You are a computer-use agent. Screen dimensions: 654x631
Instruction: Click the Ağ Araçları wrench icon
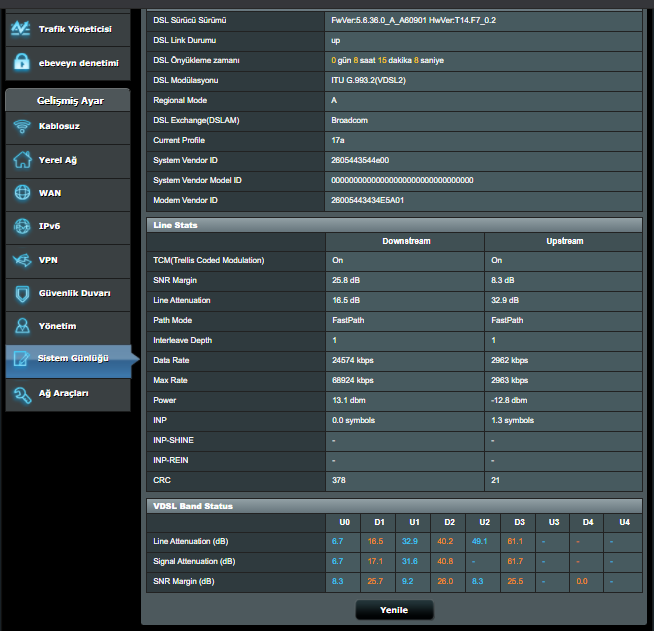click(21, 394)
